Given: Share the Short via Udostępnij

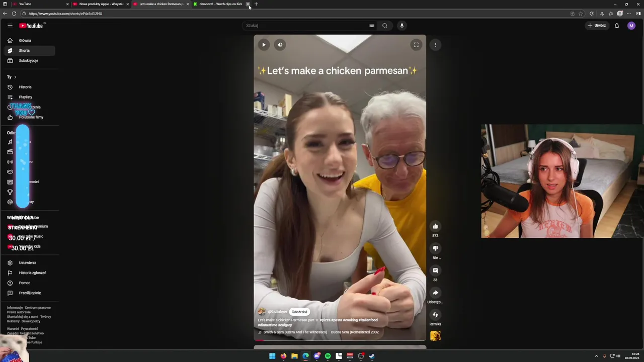Looking at the screenshot, I should (435, 293).
